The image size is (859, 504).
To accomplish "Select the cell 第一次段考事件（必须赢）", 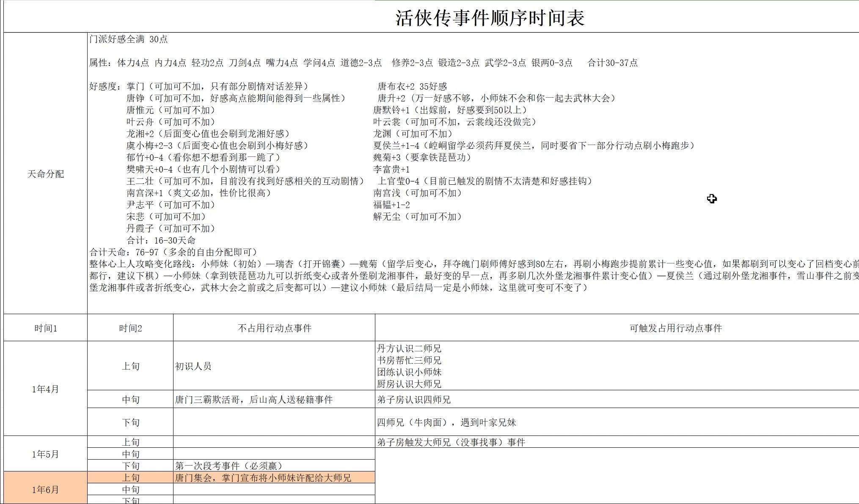I will pyautogui.click(x=274, y=466).
